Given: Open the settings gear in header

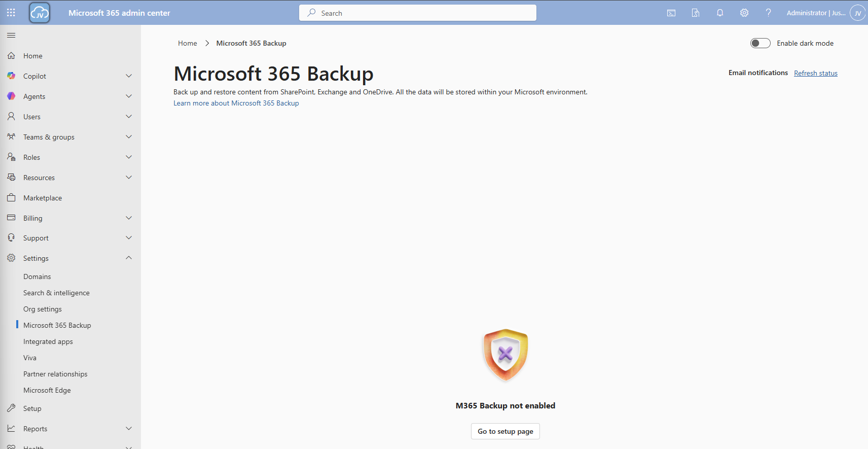Looking at the screenshot, I should tap(744, 13).
